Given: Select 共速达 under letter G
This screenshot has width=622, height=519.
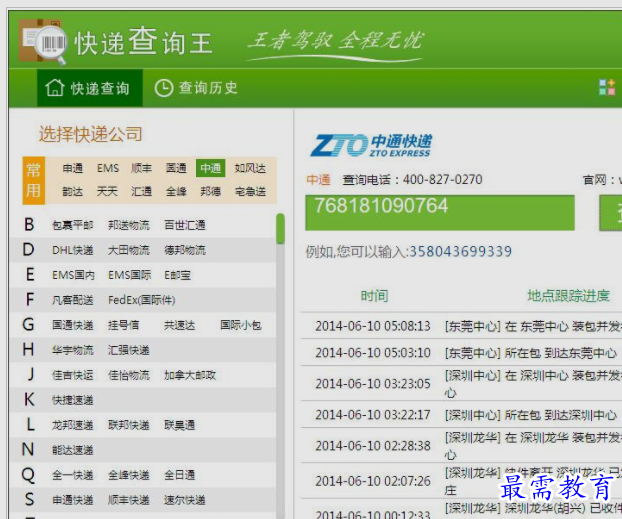Looking at the screenshot, I should pos(180,325).
